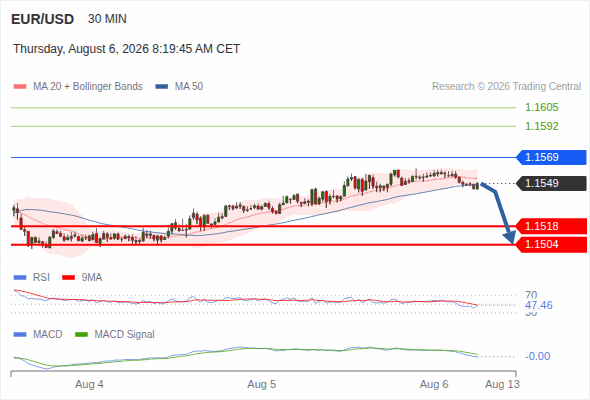Click the MA 50 blue legend swatch

(x=162, y=87)
